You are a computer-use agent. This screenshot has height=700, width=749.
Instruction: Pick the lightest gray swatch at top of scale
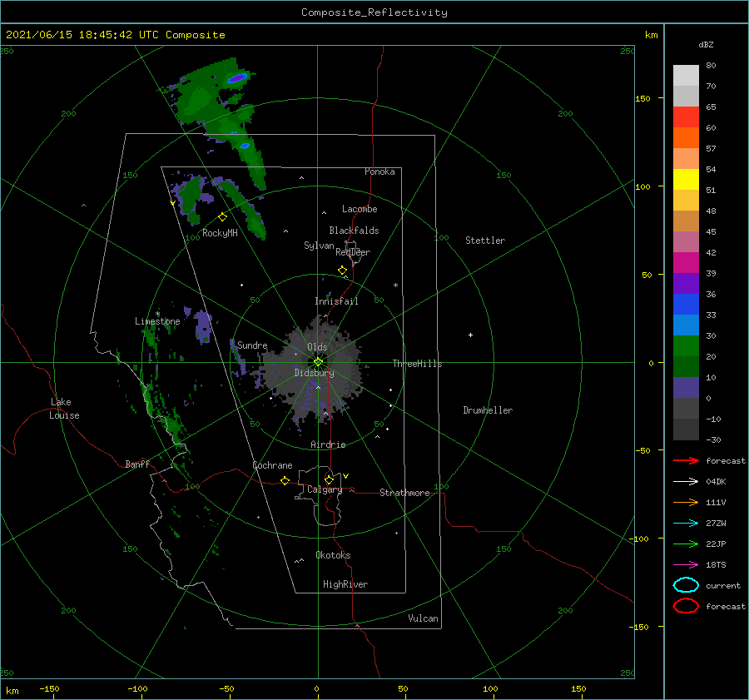pyautogui.click(x=686, y=75)
